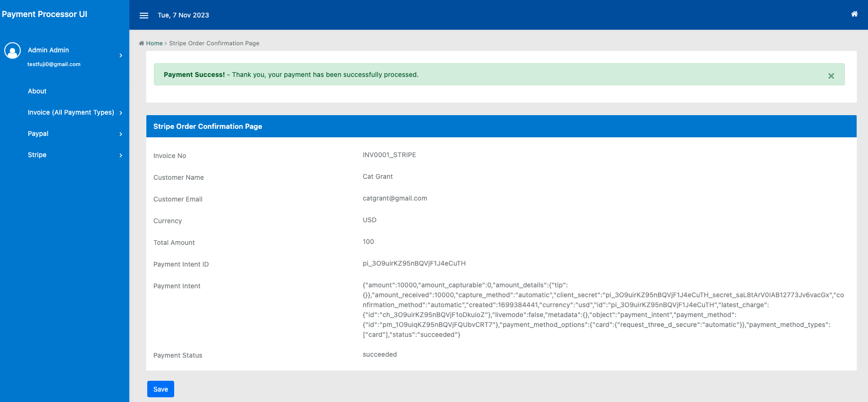Click the Admin user avatar icon
This screenshot has width=868, height=402.
tap(13, 50)
